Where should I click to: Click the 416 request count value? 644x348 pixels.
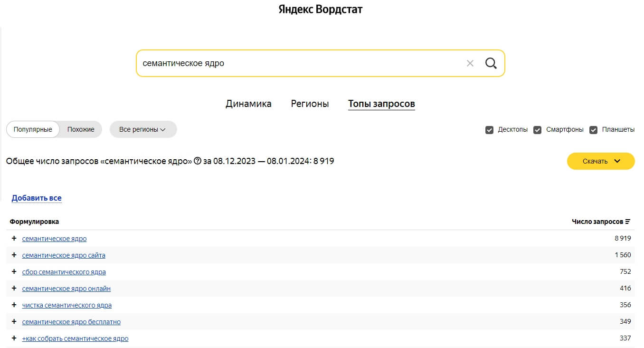coord(625,288)
